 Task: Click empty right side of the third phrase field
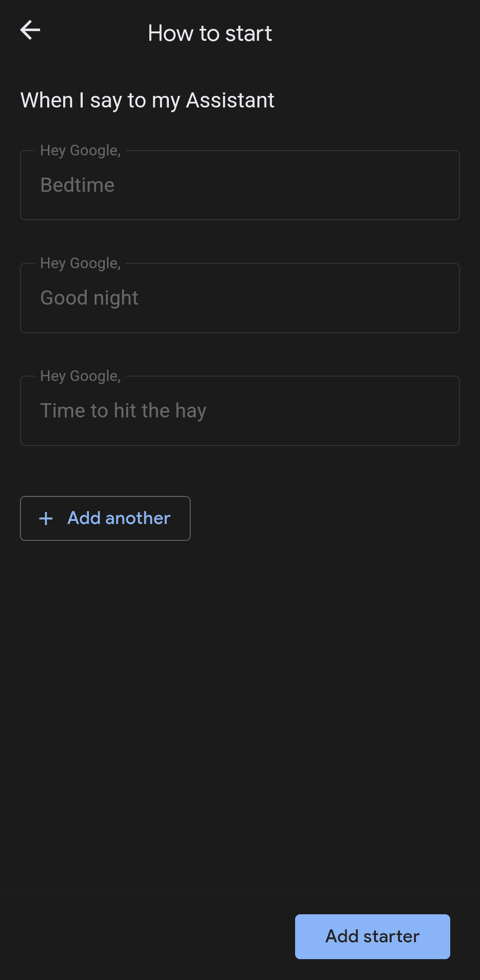point(356,411)
